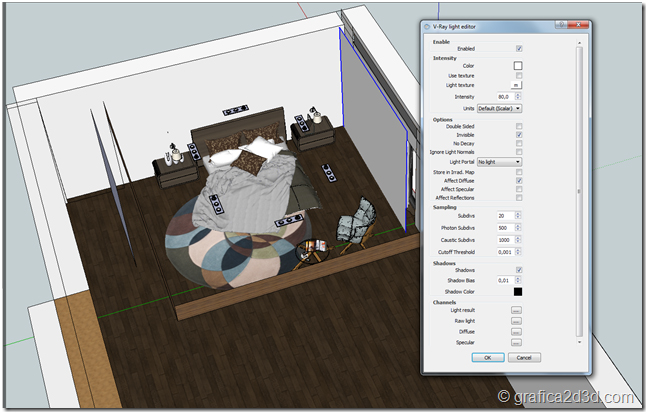Open the Light texture map button
The width and height of the screenshot is (648, 414).
tap(518, 86)
